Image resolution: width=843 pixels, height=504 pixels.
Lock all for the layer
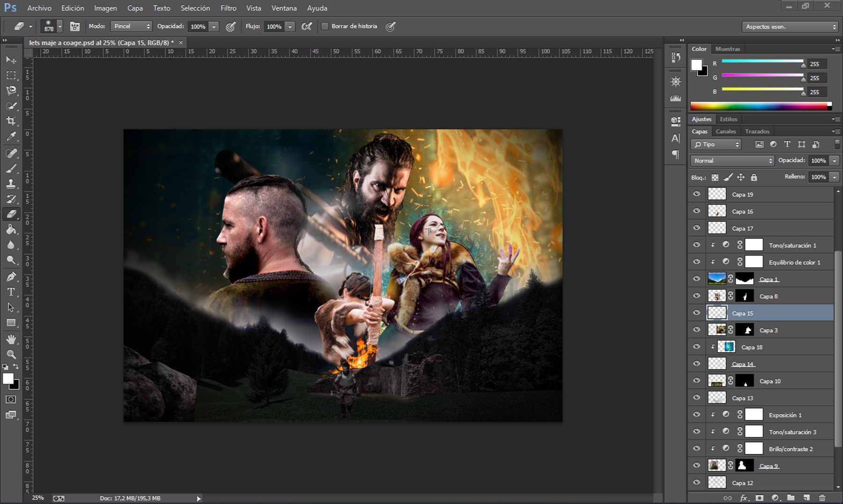pyautogui.click(x=754, y=177)
